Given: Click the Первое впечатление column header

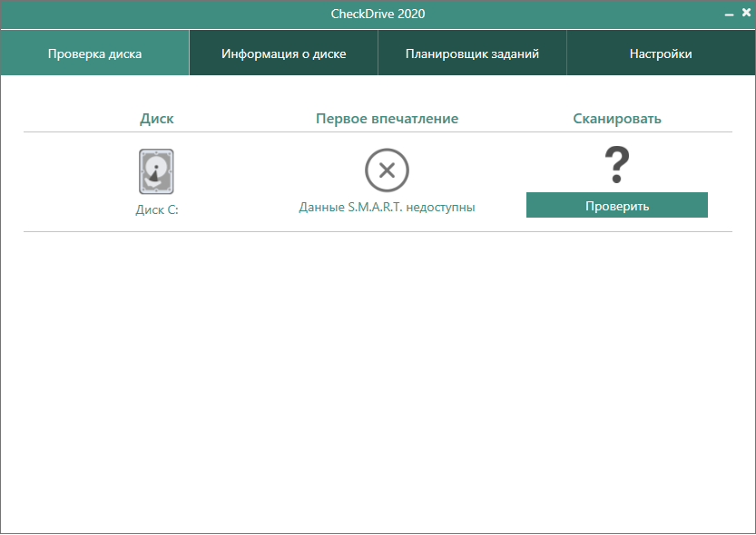Looking at the screenshot, I should [x=387, y=119].
